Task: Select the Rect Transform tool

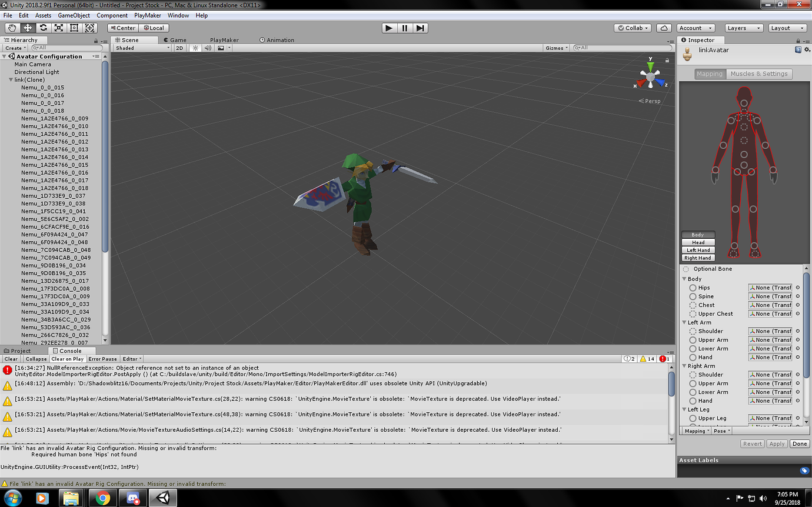Action: point(75,28)
